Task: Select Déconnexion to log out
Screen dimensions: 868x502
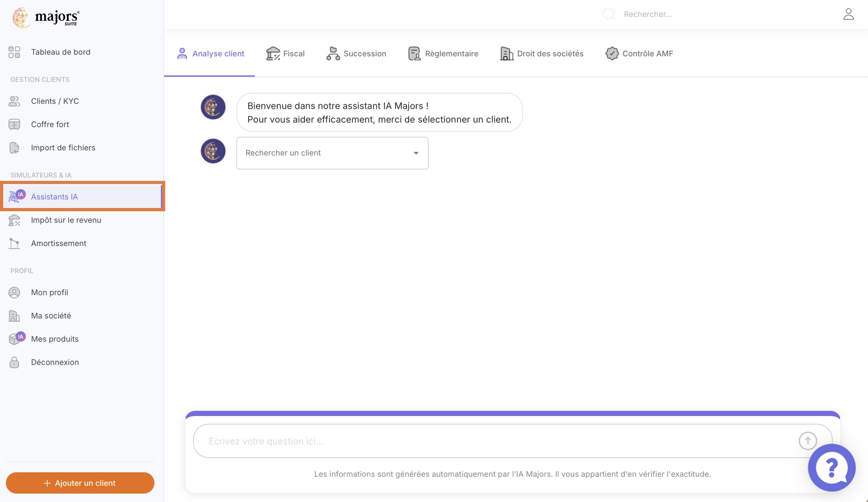Action: click(x=55, y=362)
